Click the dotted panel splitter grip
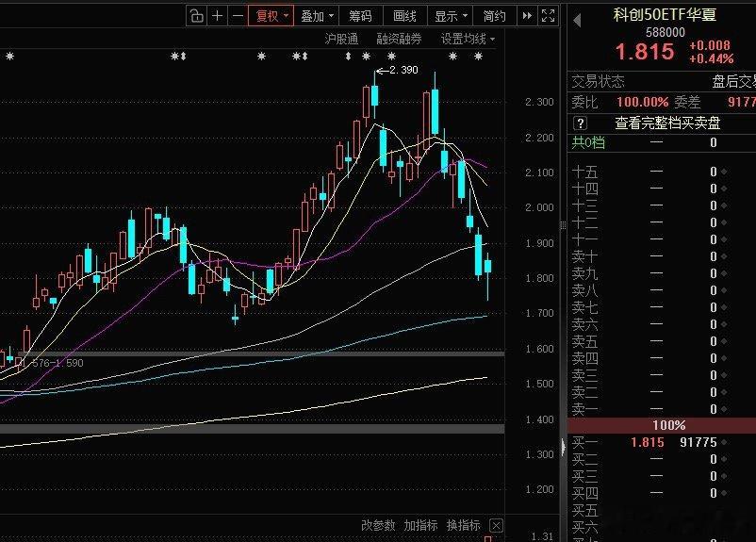Screen dimensions: 756x542 tap(563, 225)
